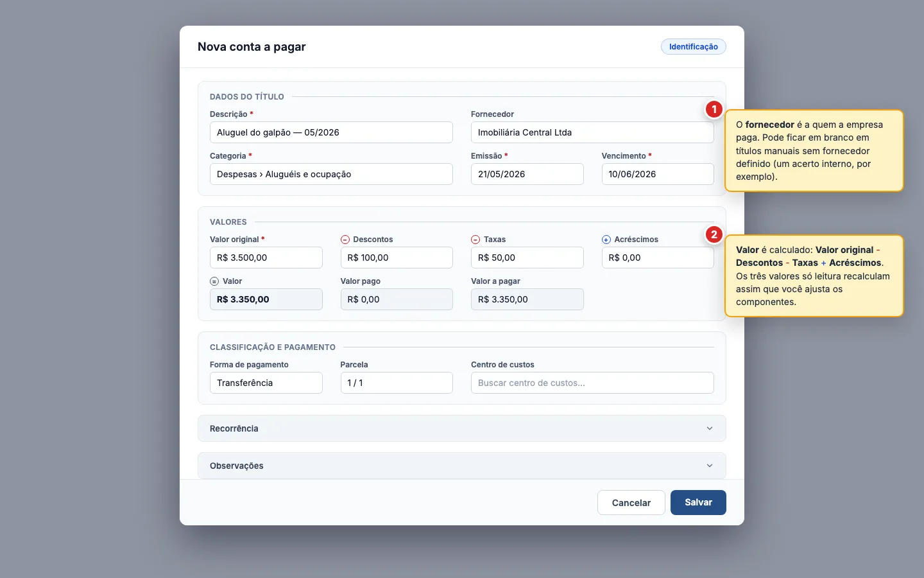The image size is (924, 578).
Task: Click the Identificação badge
Action: [x=694, y=47]
